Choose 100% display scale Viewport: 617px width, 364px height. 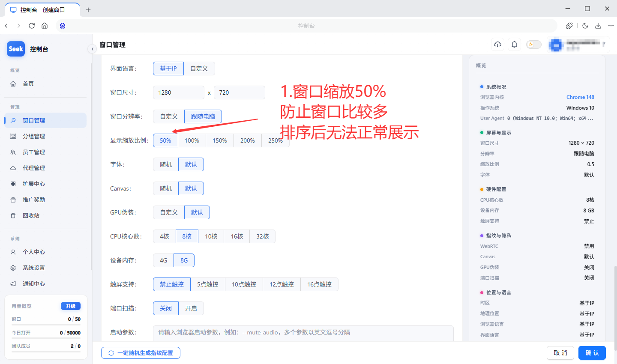192,140
